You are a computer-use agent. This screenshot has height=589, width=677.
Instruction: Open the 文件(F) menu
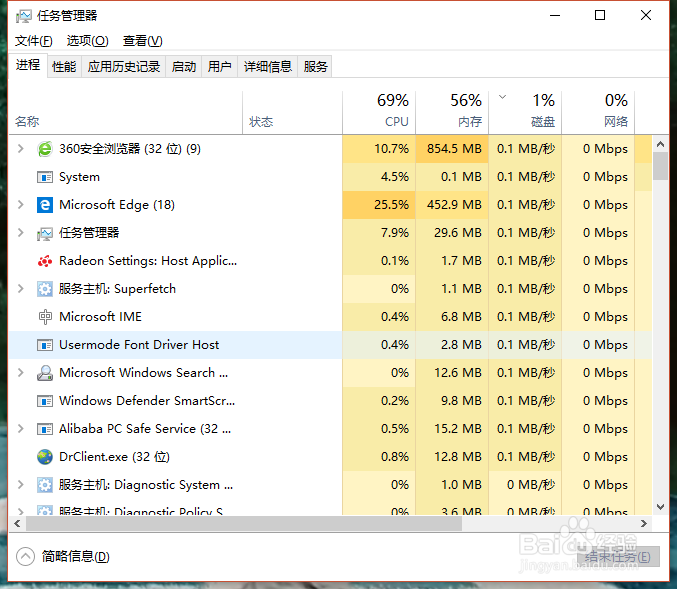[34, 41]
